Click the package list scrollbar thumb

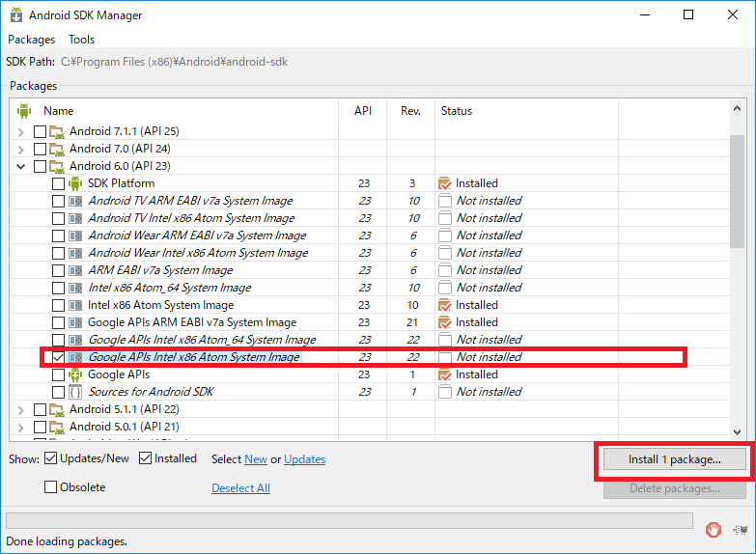coord(738,191)
